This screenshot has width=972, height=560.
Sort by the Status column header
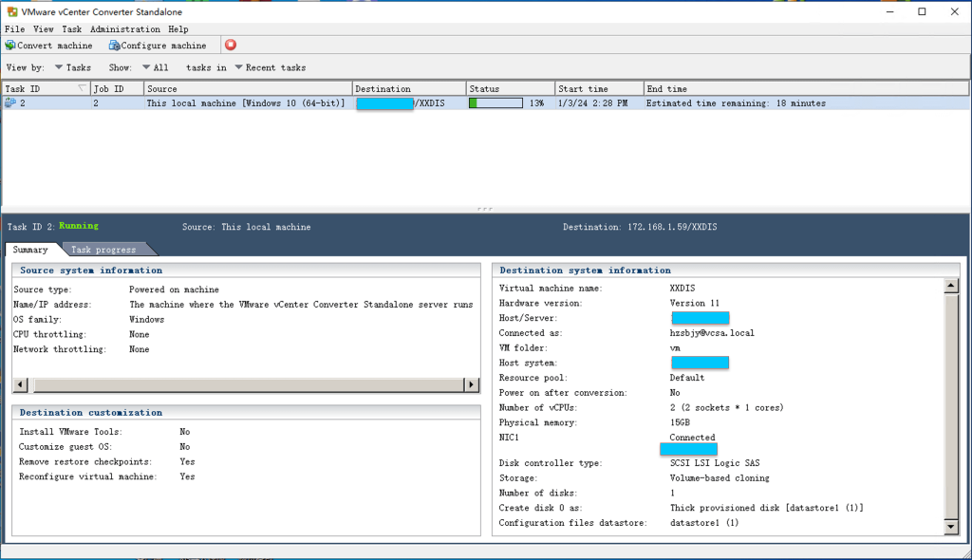[x=510, y=88]
